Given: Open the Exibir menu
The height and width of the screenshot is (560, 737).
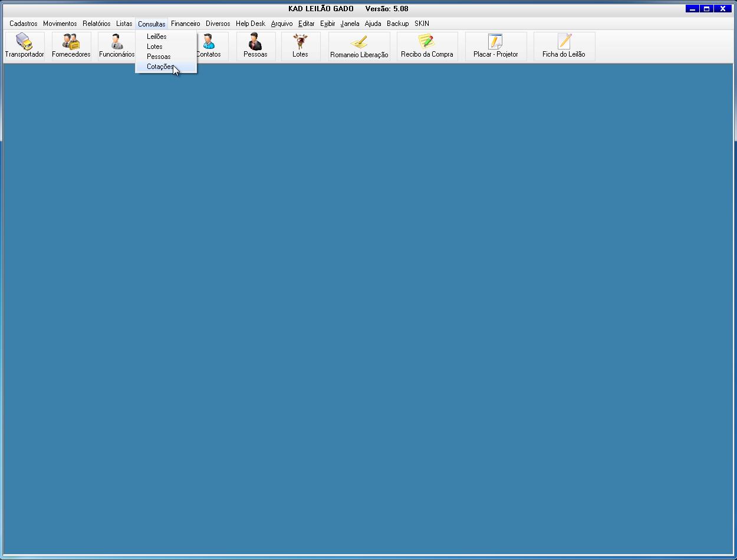Looking at the screenshot, I should (328, 24).
